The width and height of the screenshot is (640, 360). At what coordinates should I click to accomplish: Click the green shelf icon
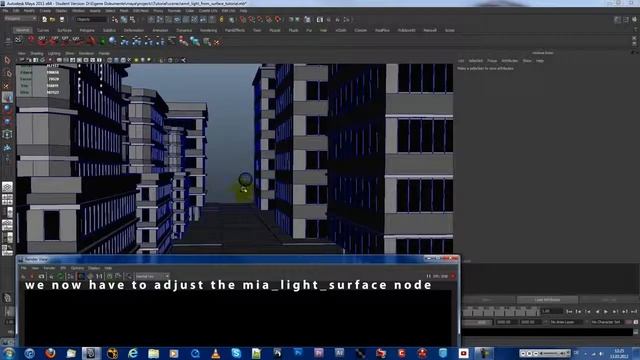(102, 41)
